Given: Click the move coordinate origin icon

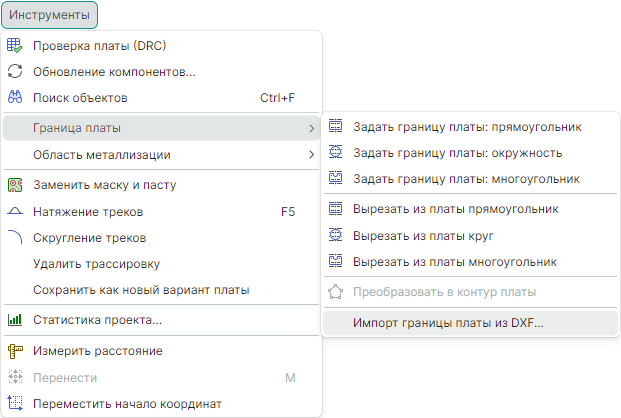Looking at the screenshot, I should [x=15, y=404].
